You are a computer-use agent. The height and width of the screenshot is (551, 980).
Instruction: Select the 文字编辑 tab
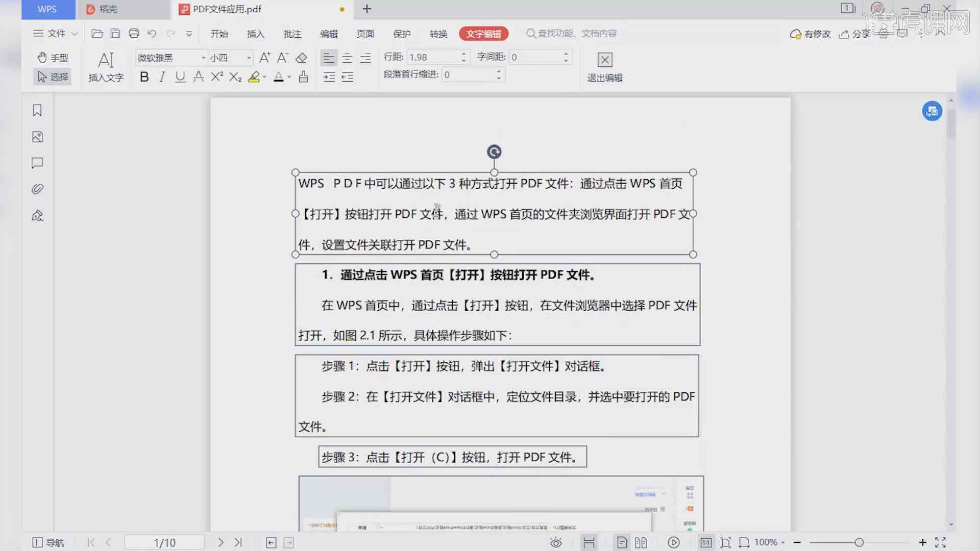(x=484, y=34)
